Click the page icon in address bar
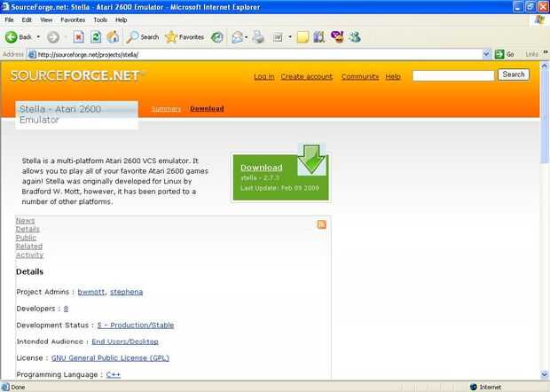 click(x=32, y=54)
